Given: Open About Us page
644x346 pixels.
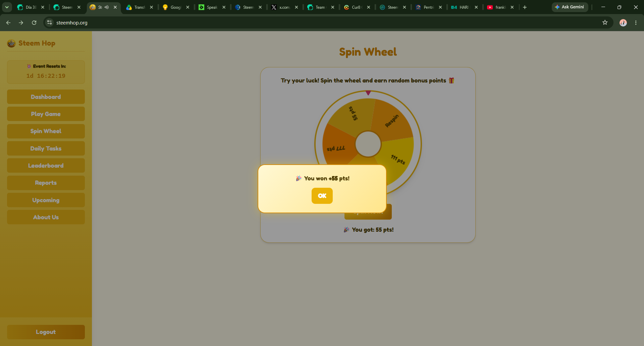Looking at the screenshot, I should click(46, 217).
